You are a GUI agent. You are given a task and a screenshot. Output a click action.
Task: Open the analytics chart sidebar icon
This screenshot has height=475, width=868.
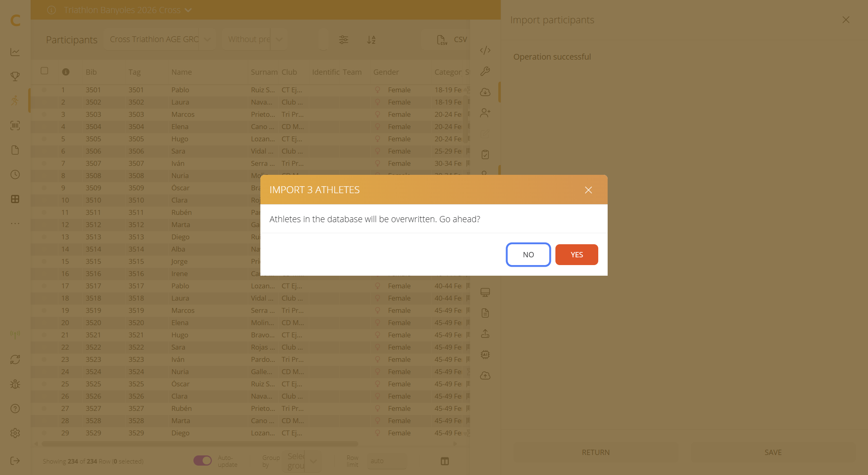point(15,52)
